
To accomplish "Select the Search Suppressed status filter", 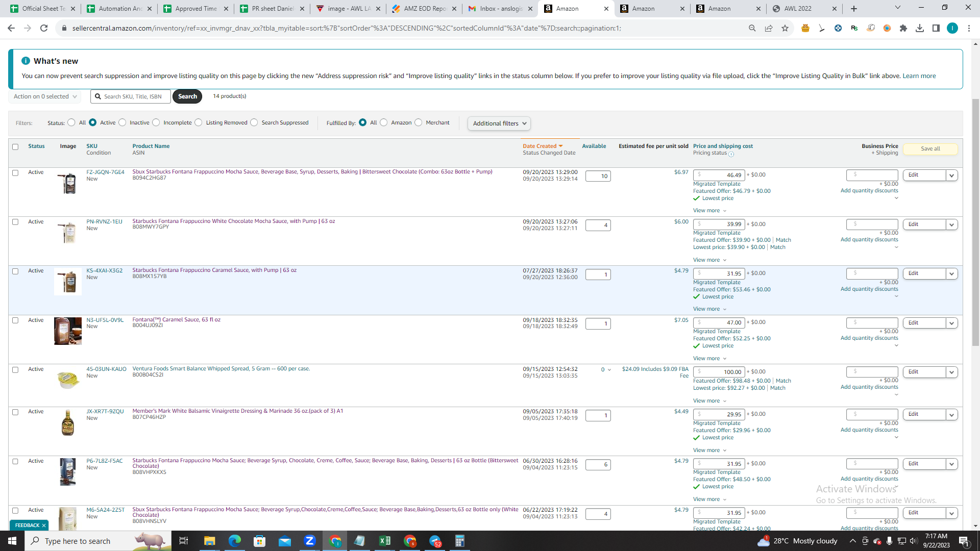I will [254, 122].
